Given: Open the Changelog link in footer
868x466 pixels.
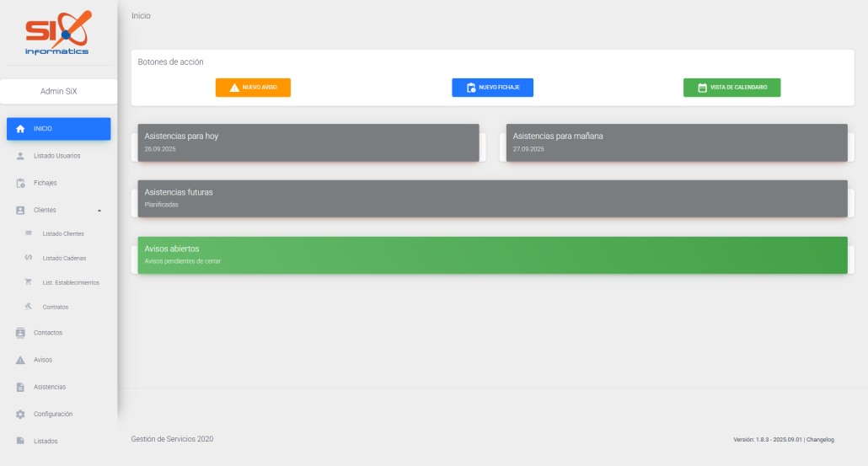Looking at the screenshot, I should tap(822, 439).
